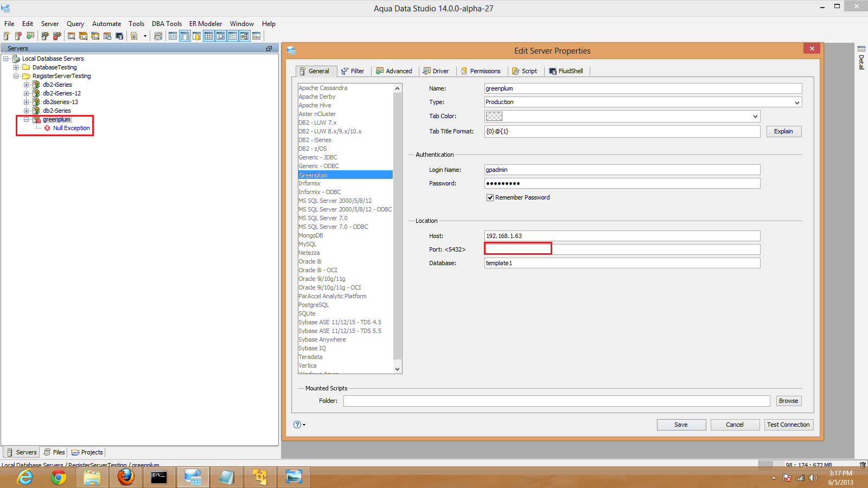The image size is (868, 488).
Task: Click the Save button
Action: [x=681, y=425]
